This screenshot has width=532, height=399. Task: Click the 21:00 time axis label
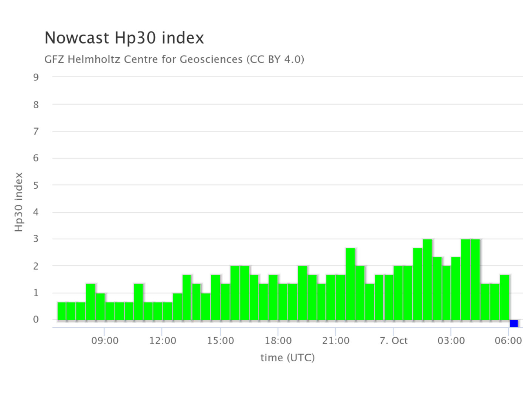pyautogui.click(x=336, y=340)
